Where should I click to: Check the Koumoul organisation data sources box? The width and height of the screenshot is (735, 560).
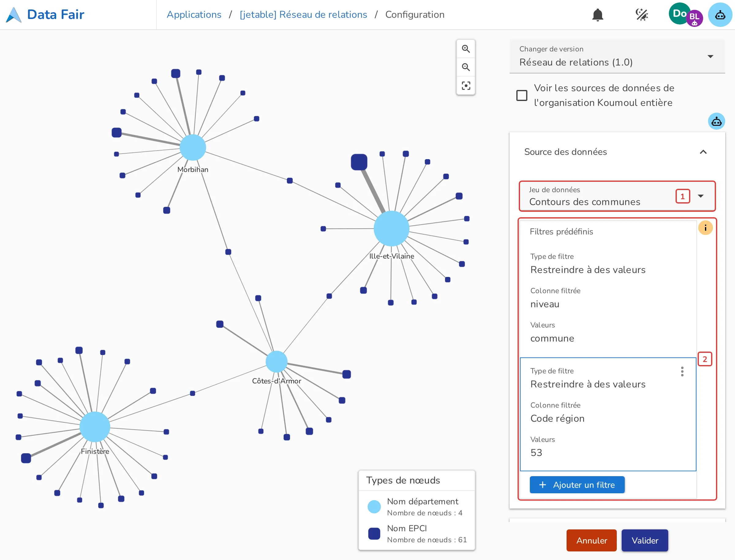coord(522,95)
